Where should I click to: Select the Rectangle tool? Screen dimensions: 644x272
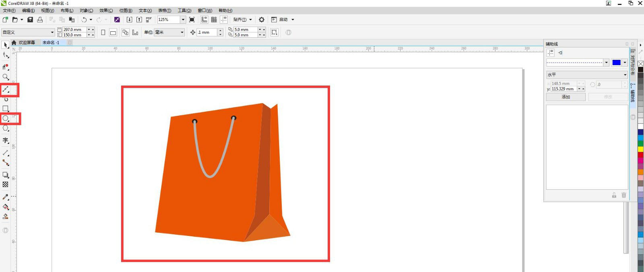6,108
